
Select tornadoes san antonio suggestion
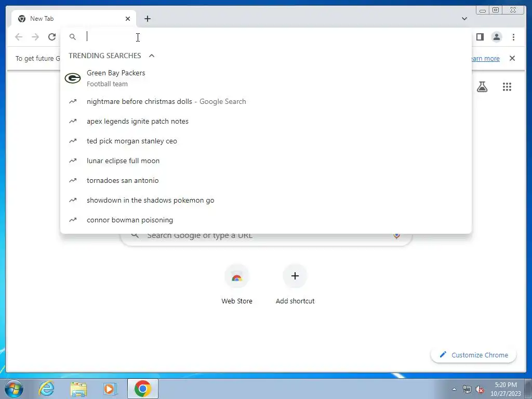click(x=265, y=180)
